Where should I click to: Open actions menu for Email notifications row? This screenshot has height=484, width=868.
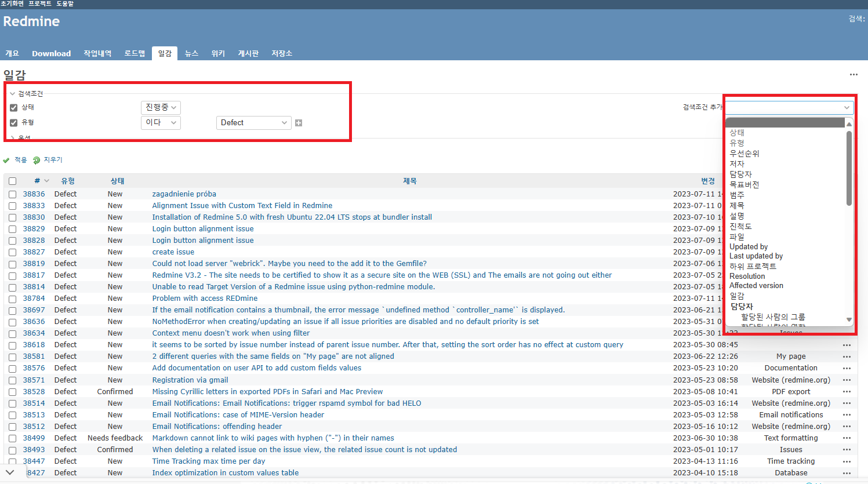(x=847, y=415)
